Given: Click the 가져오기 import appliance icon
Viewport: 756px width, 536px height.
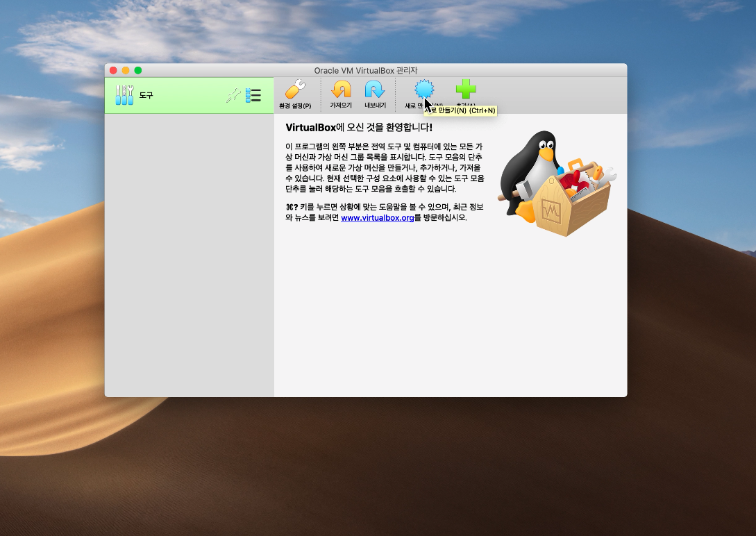Looking at the screenshot, I should coord(341,90).
